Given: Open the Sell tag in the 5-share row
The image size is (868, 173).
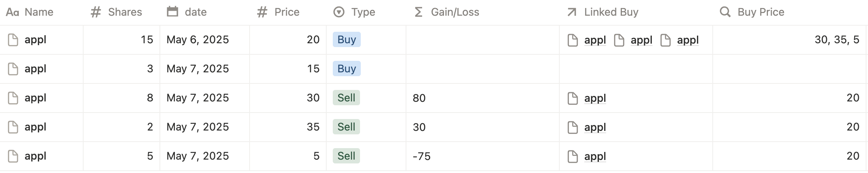Looking at the screenshot, I should (x=346, y=156).
